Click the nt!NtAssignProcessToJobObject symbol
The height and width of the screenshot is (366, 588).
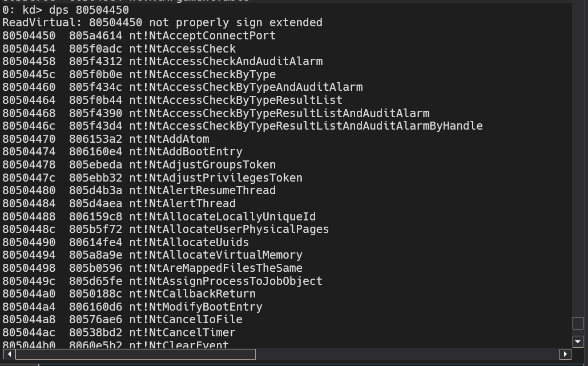click(x=225, y=281)
